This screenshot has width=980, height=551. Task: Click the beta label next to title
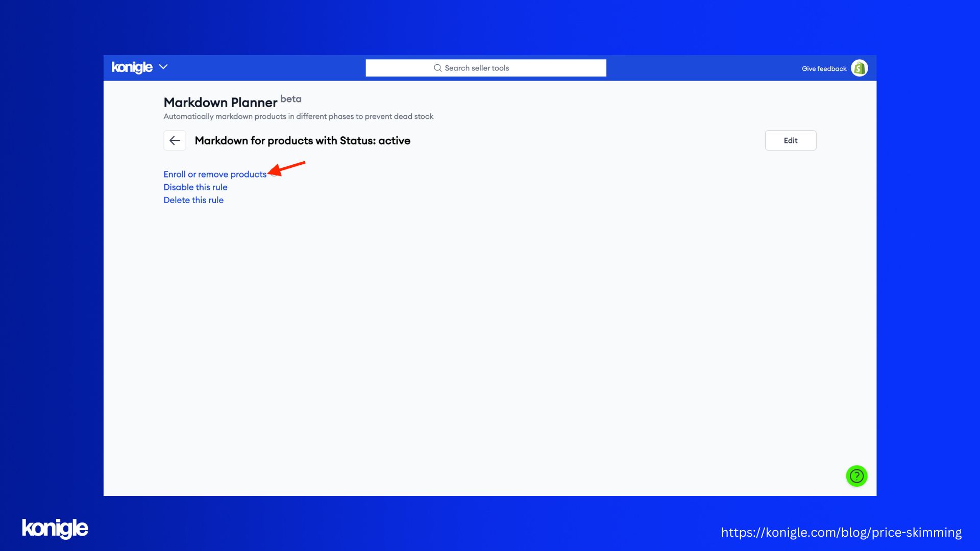(x=291, y=99)
